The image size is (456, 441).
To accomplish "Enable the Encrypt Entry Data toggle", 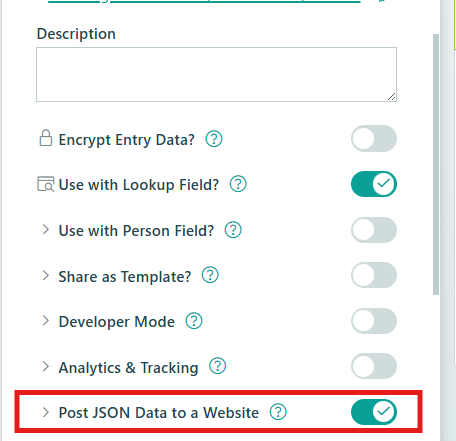I will [374, 138].
